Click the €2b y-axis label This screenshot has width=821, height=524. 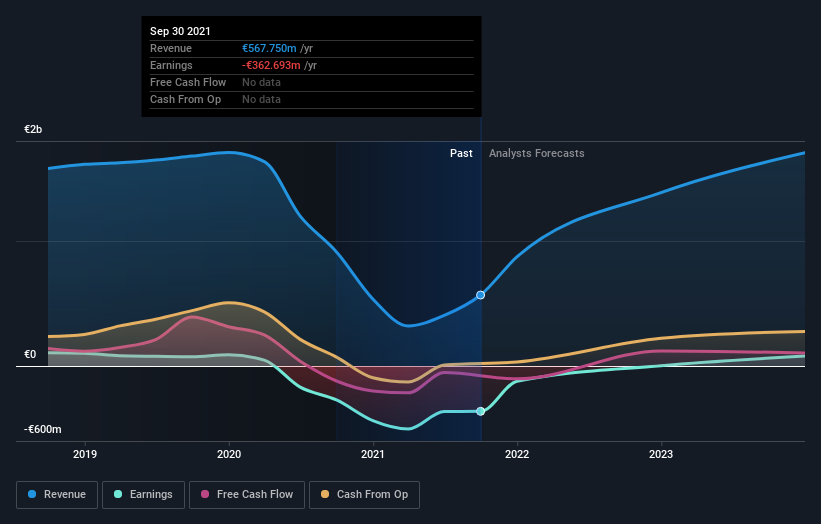(33, 129)
